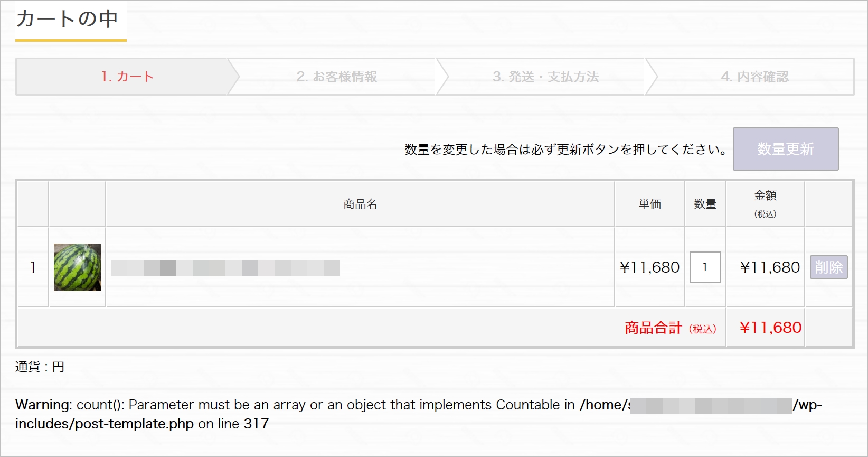Open the watermelon product thumbnail
This screenshot has height=457, width=868.
[x=78, y=267]
